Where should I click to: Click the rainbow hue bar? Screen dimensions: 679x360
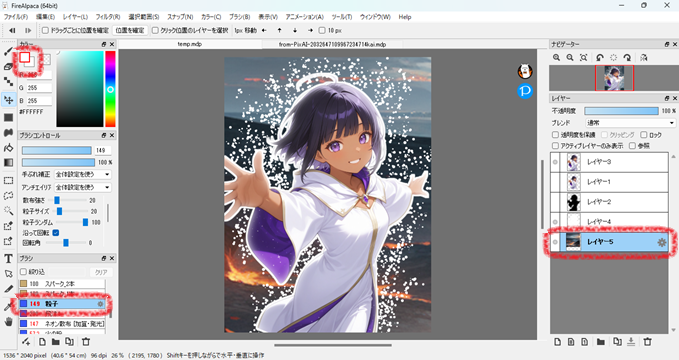[x=110, y=89]
